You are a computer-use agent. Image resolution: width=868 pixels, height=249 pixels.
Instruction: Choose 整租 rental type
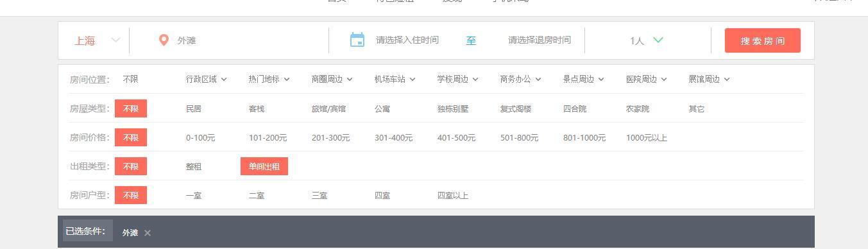pos(194,167)
